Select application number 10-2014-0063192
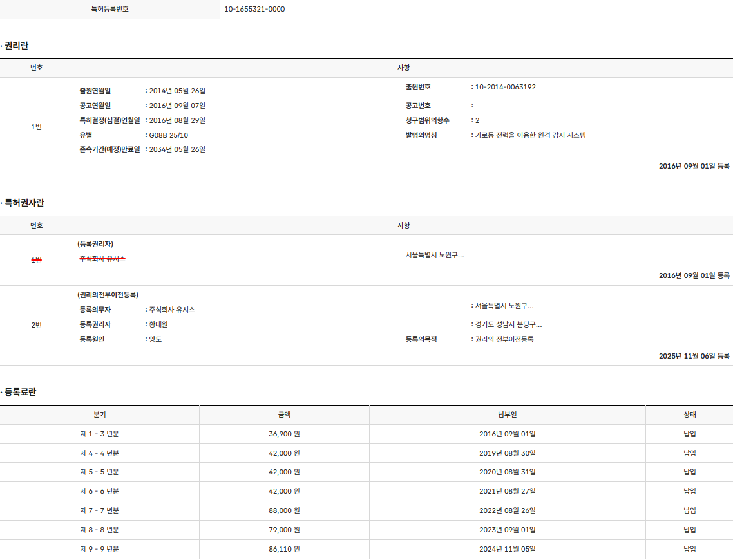 click(x=505, y=87)
